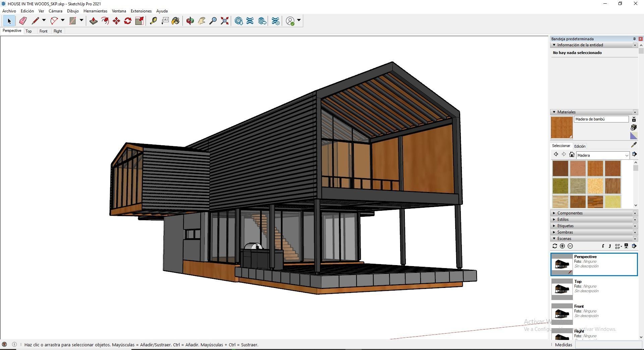Collapse the Materiales panel

pos(594,112)
